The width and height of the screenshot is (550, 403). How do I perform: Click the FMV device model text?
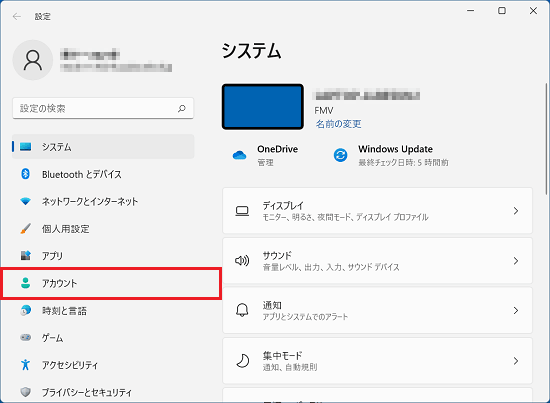click(x=324, y=110)
